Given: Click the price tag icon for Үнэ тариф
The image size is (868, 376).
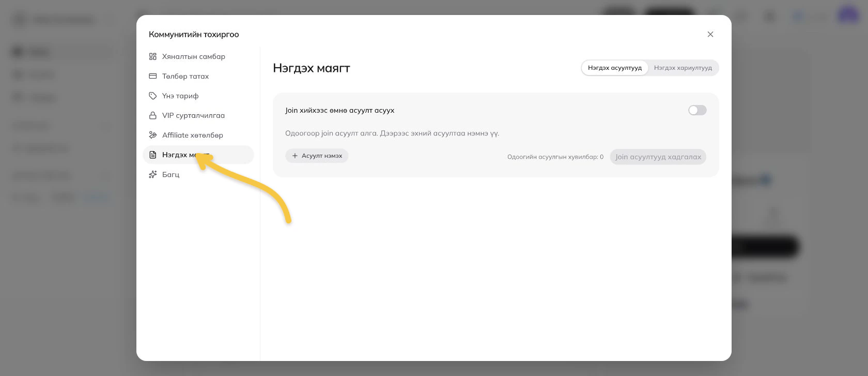Looking at the screenshot, I should [152, 96].
